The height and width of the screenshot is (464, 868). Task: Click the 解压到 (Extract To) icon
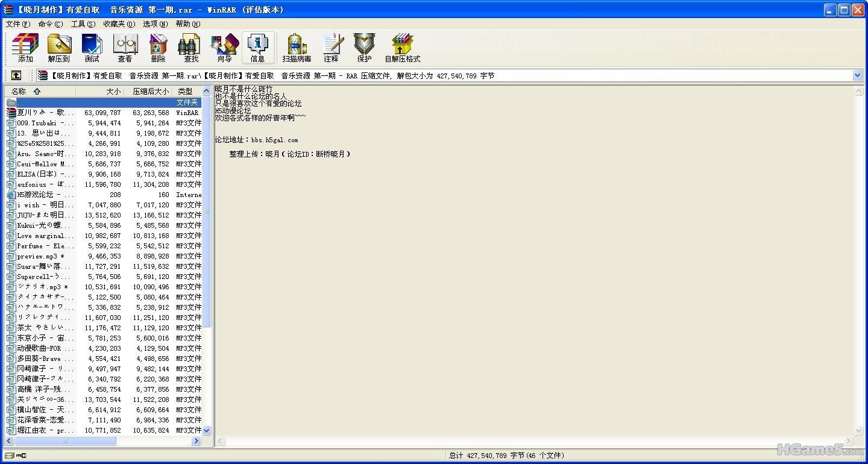coord(59,48)
